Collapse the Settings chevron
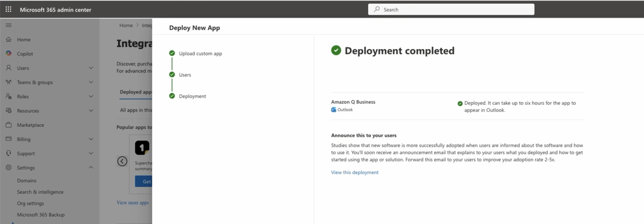The image size is (644, 224). (x=91, y=167)
